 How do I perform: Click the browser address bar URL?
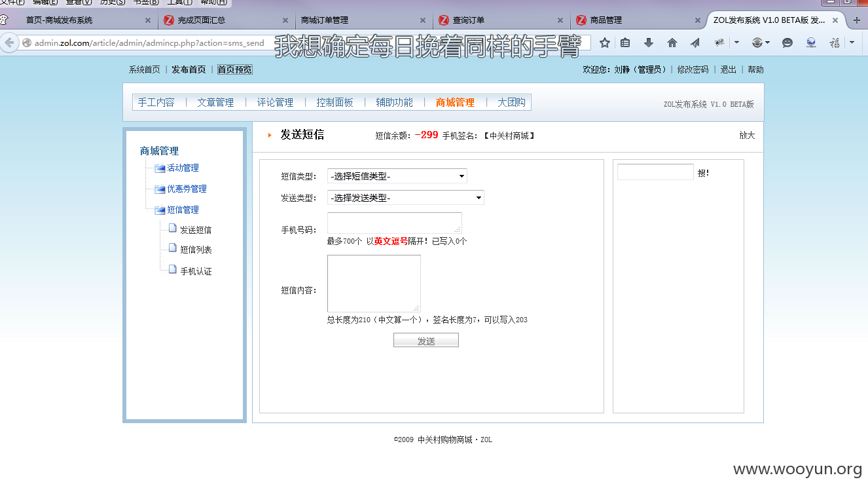(x=149, y=43)
